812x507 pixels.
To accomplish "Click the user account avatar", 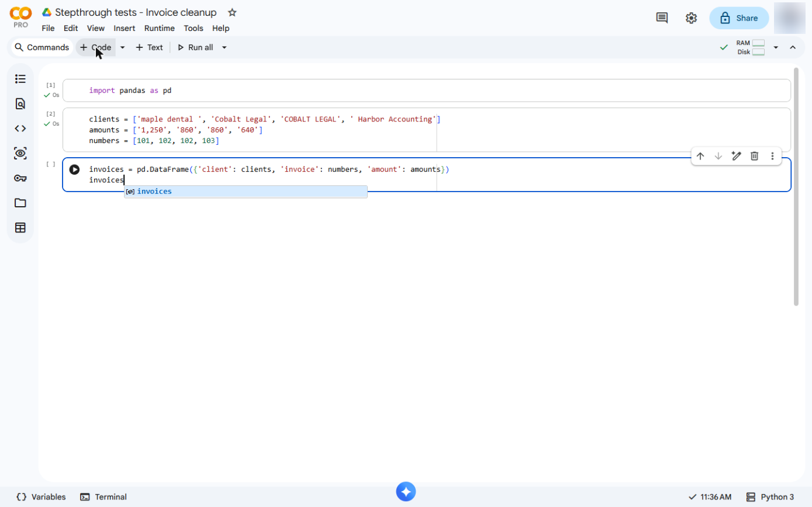I will [x=789, y=18].
